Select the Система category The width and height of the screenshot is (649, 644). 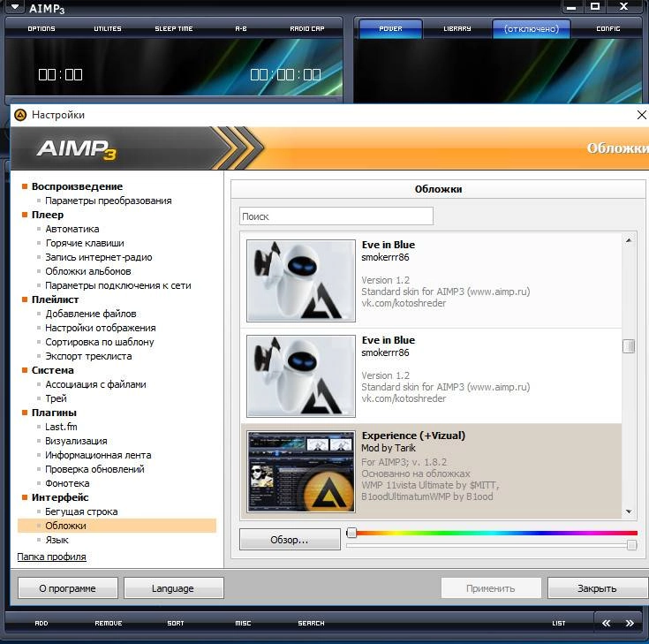pos(53,370)
